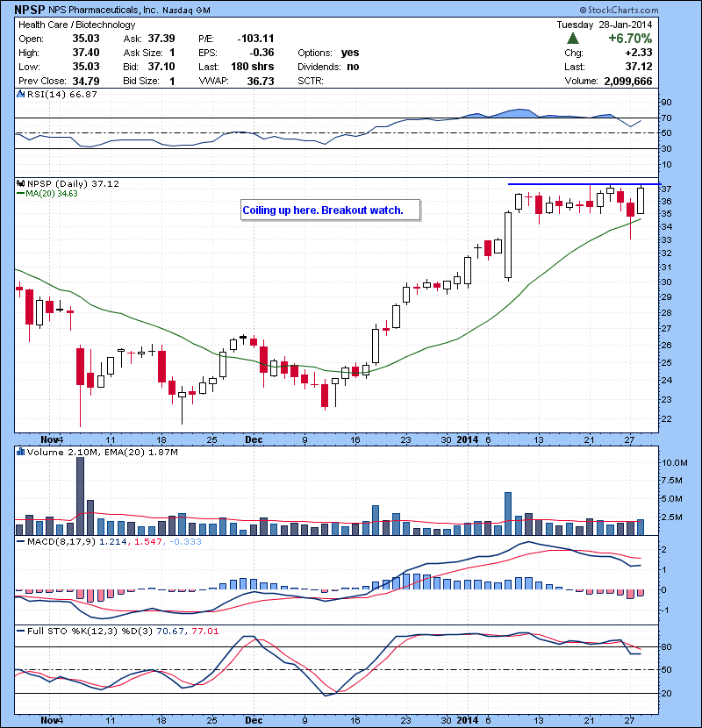
Task: Click the 2014 label on price chart axis
Action: [468, 439]
